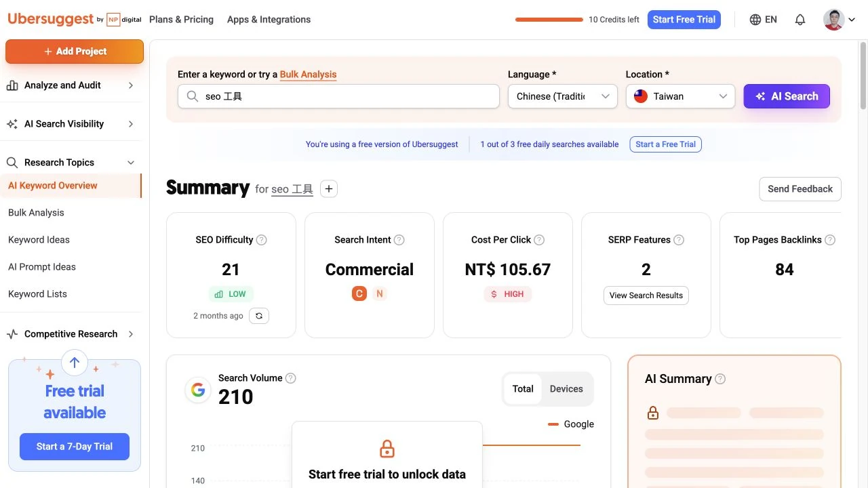Click the keyword search input field
The image size is (868, 488).
click(338, 96)
